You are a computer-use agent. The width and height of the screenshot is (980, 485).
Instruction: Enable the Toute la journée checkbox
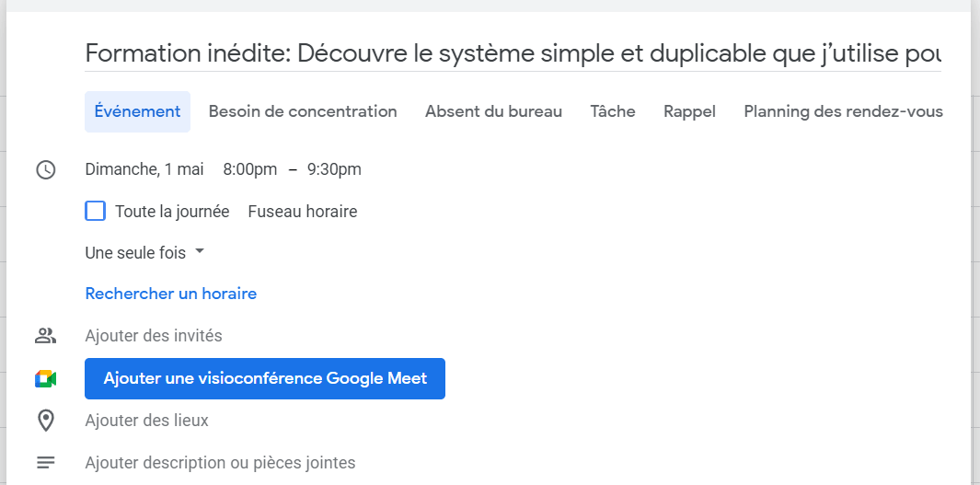95,212
